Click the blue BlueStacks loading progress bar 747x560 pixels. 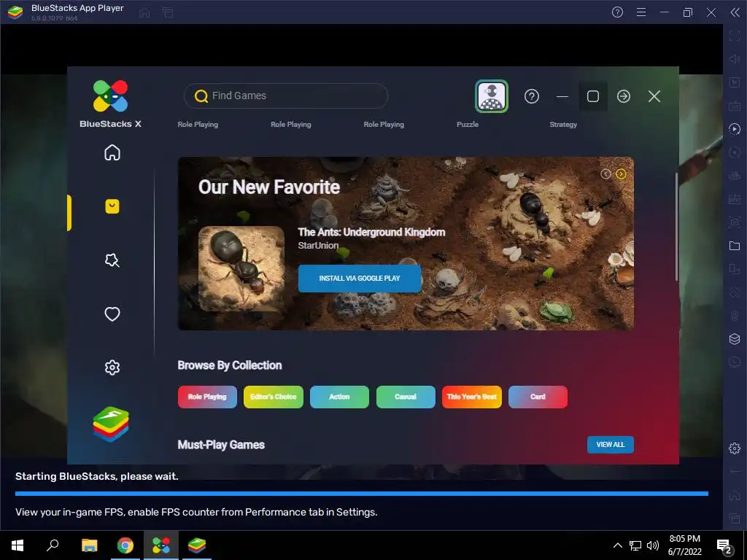[x=362, y=494]
